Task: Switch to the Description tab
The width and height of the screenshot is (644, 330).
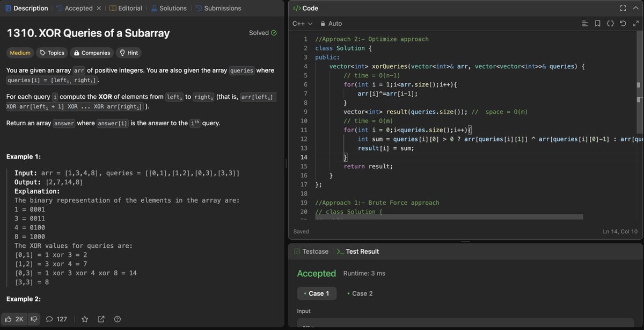Action: (x=26, y=8)
